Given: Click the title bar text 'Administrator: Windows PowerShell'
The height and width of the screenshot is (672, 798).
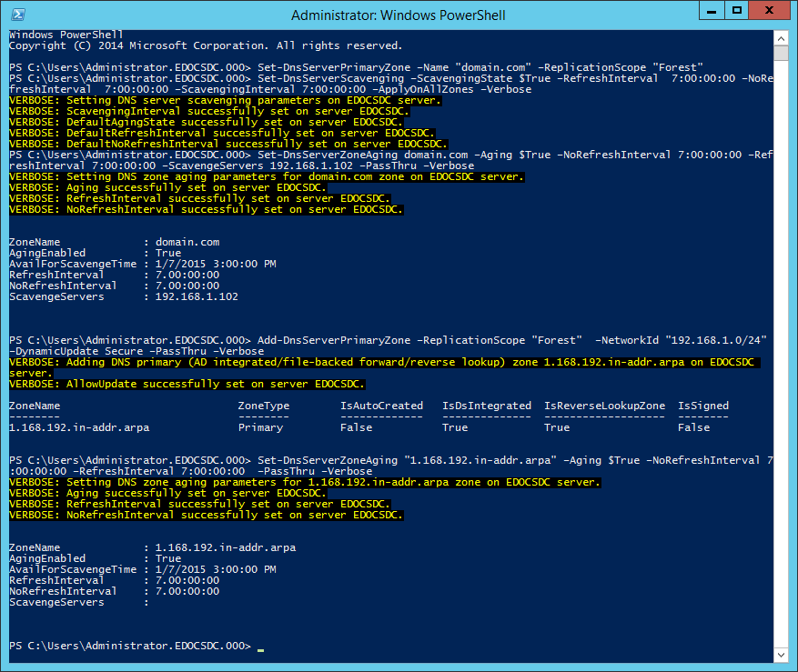Looking at the screenshot, I should (399, 15).
